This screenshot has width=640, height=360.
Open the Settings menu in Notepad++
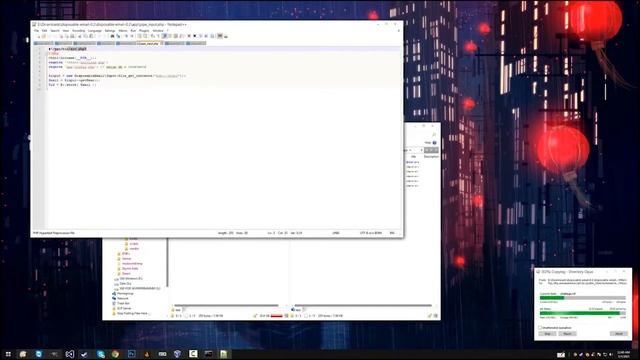click(x=110, y=31)
